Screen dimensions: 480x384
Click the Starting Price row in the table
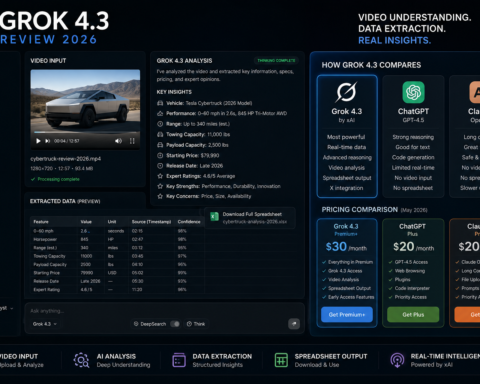click(x=117, y=273)
